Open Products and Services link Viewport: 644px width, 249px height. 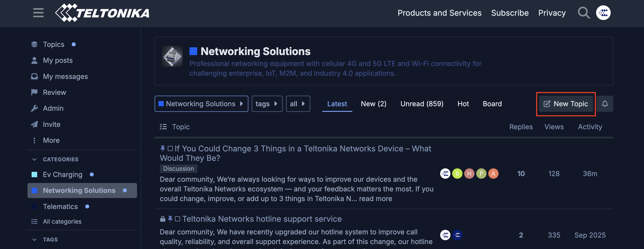coord(439,13)
